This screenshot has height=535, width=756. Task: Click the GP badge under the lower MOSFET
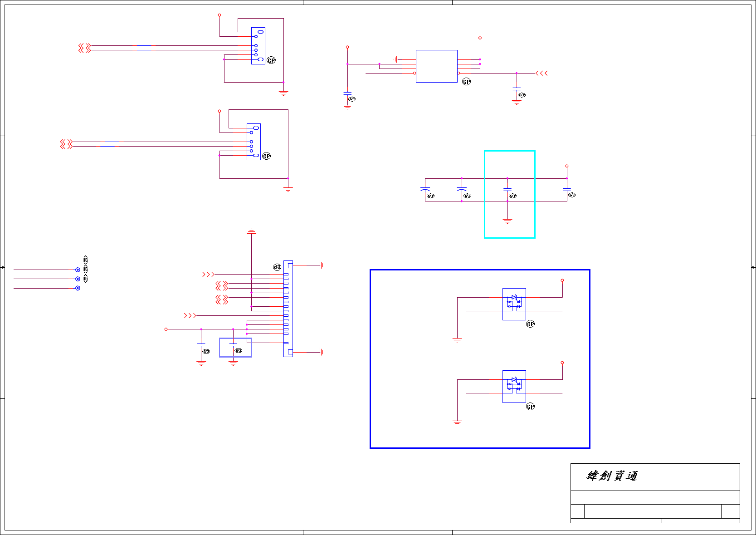point(531,407)
